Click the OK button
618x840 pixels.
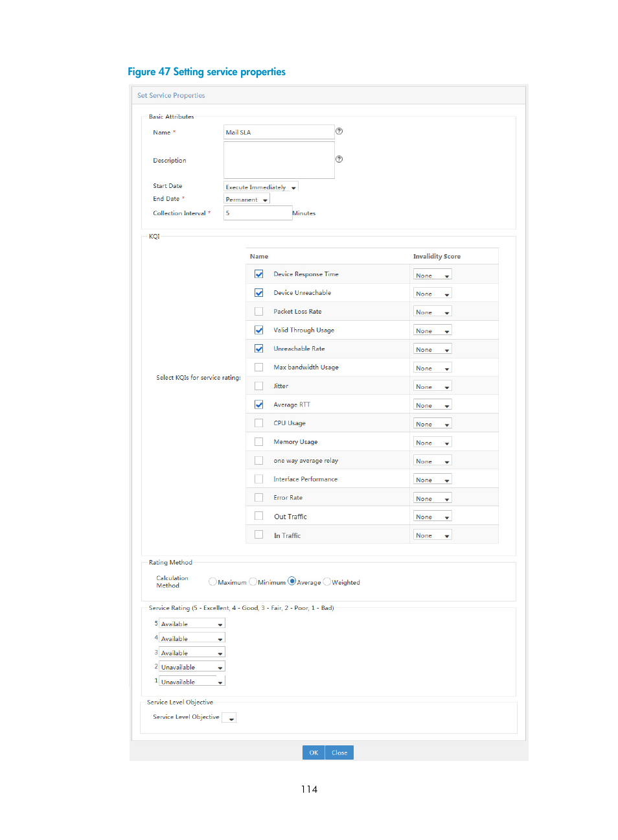pyautogui.click(x=314, y=752)
